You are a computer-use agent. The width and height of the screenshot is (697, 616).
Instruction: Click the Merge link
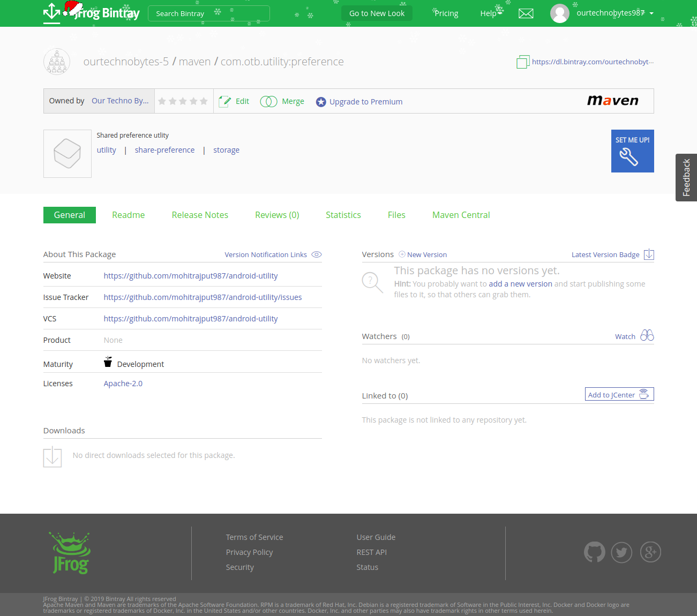click(293, 101)
